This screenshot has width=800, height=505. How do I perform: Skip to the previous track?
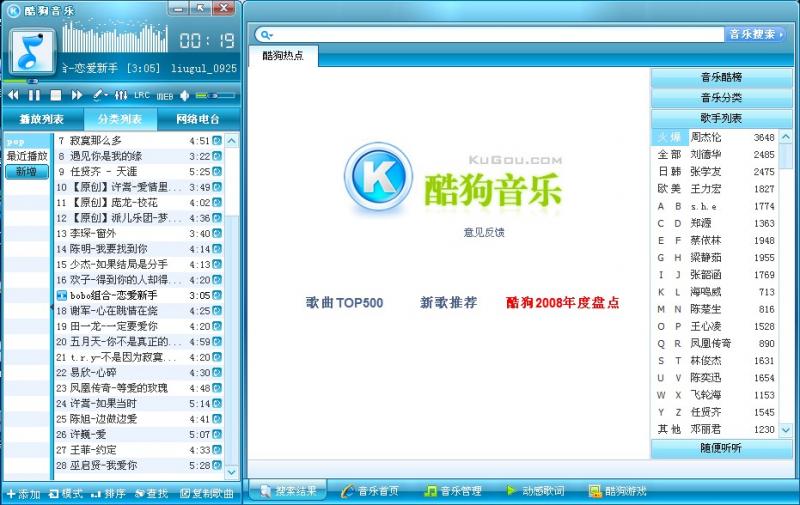tap(13, 95)
